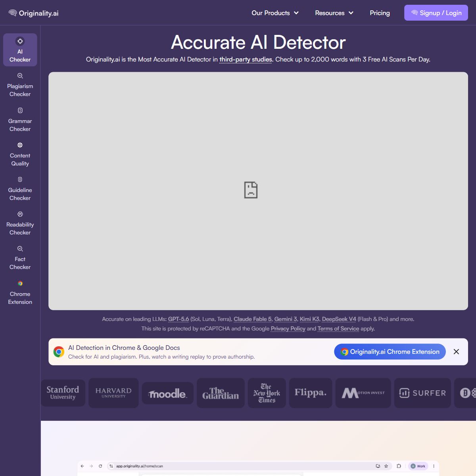Click the three-dot menu in the browser preview
This screenshot has height=476, width=476.
434,466
